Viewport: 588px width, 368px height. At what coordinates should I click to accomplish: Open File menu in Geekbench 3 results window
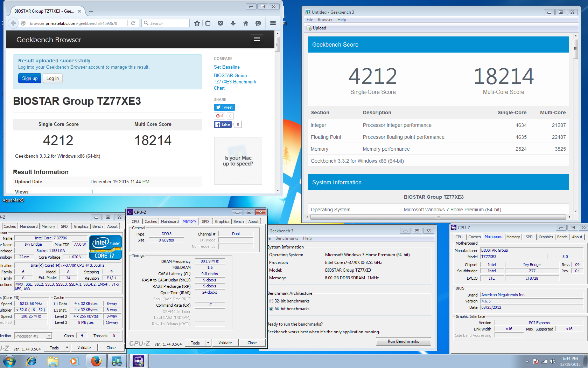coord(310,20)
